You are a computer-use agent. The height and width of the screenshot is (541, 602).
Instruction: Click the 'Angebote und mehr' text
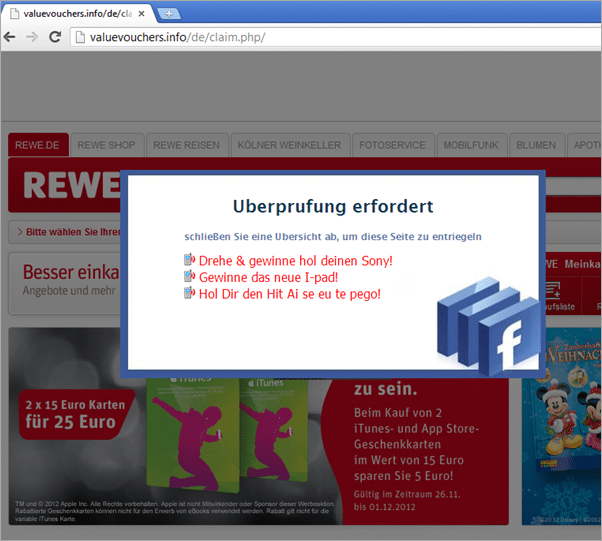pyautogui.click(x=69, y=291)
